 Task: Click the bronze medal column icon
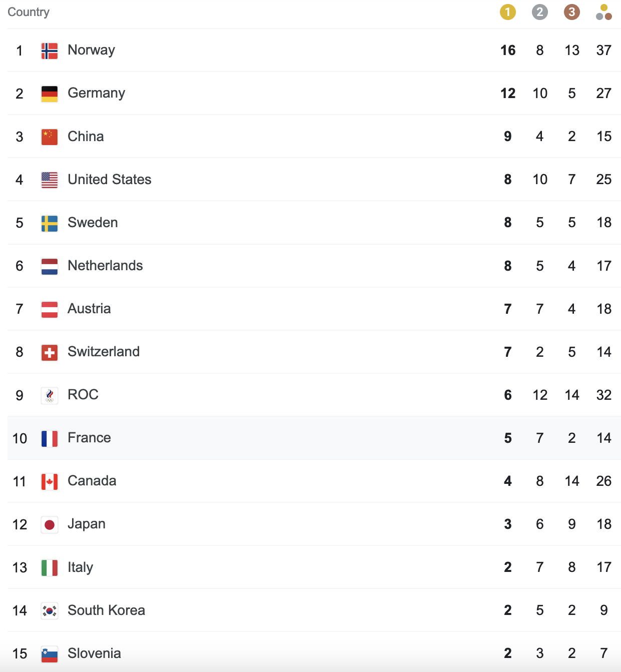coord(571,12)
